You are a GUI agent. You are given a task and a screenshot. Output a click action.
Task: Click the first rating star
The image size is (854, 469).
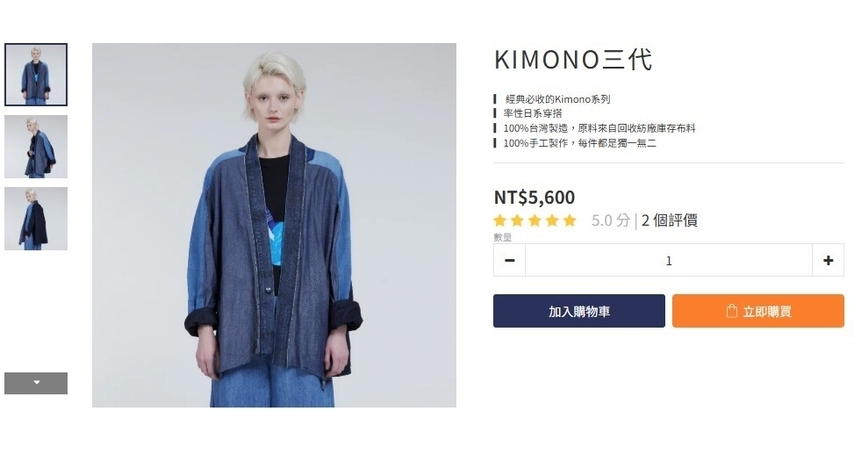(x=500, y=221)
